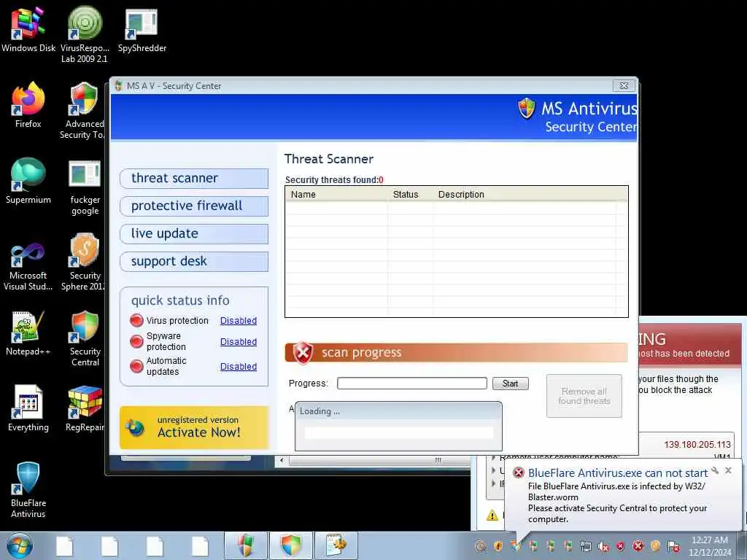Click the 'Security threats found:0' label
The image size is (747, 560).
[334, 180]
